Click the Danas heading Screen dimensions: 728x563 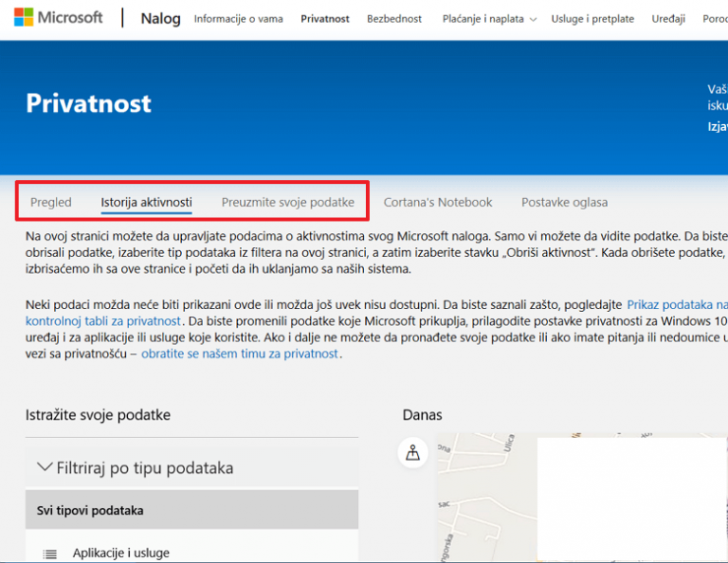tap(422, 414)
